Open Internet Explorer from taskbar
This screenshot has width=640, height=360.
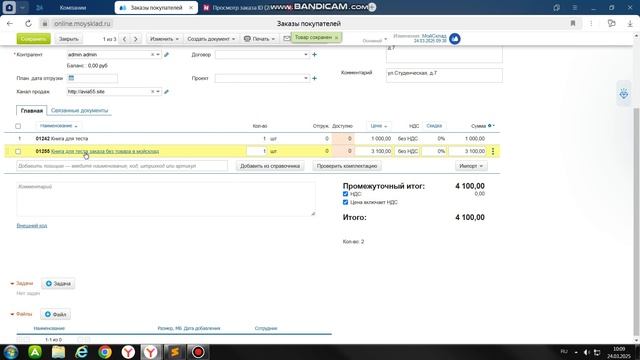(81, 352)
